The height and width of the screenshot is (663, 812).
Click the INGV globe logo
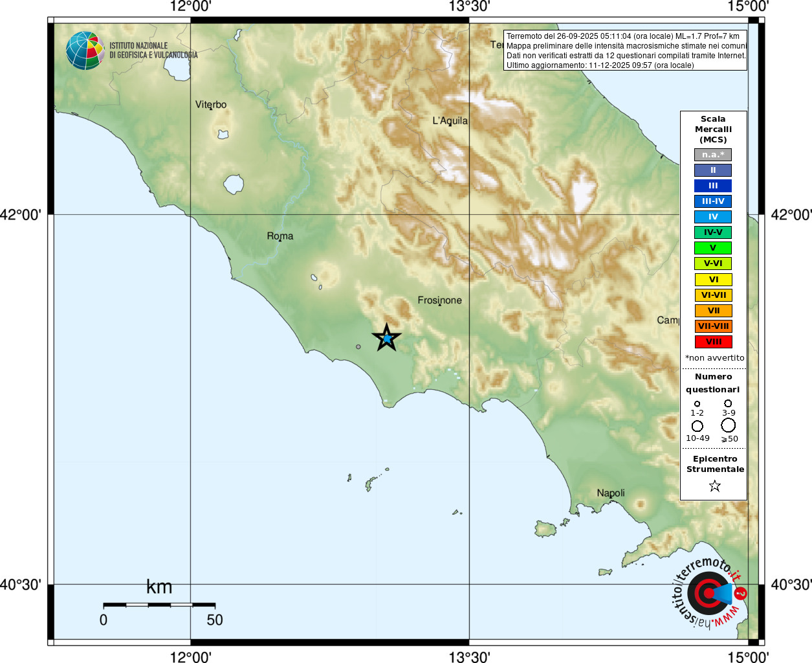click(85, 51)
